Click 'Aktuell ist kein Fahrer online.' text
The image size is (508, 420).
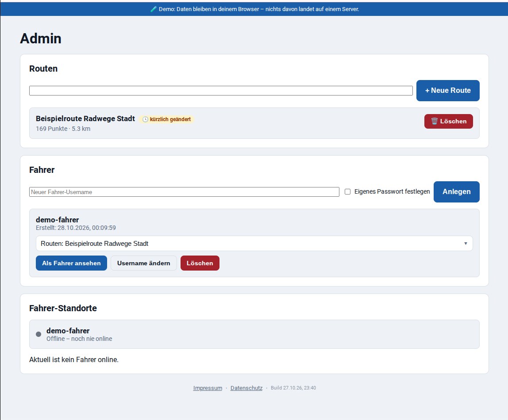[x=74, y=359]
